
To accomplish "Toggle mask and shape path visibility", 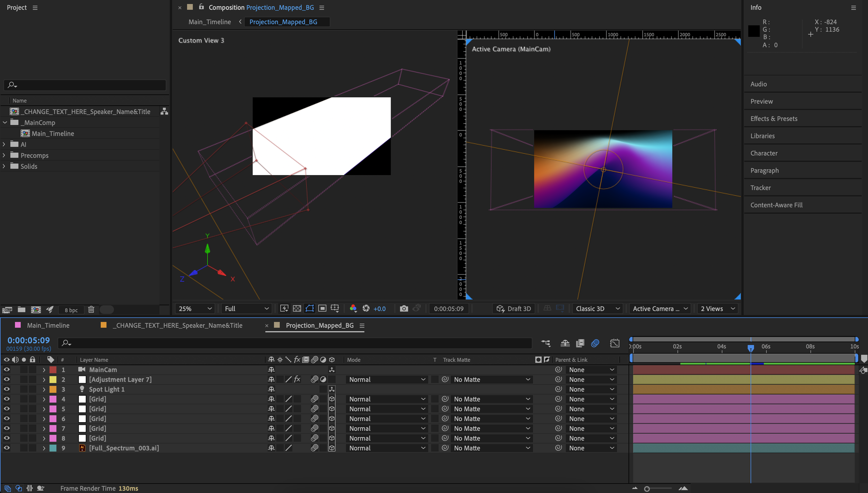I will [309, 309].
